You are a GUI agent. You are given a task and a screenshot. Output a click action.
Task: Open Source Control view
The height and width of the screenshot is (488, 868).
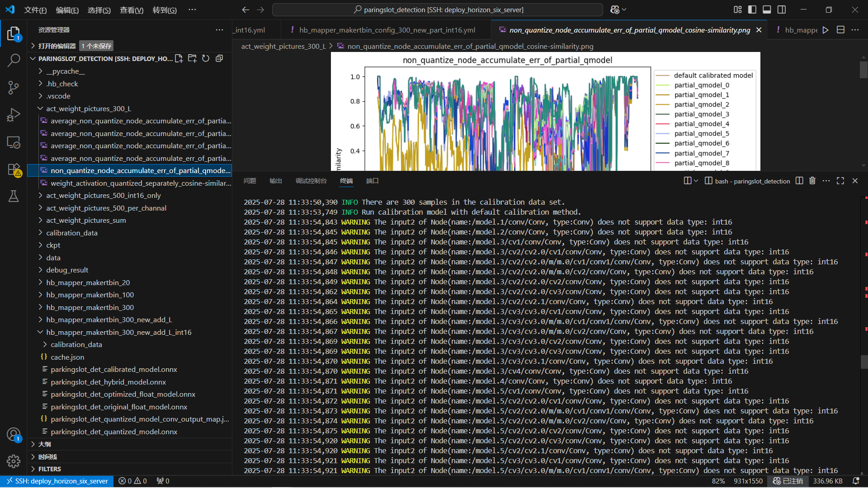click(x=14, y=87)
